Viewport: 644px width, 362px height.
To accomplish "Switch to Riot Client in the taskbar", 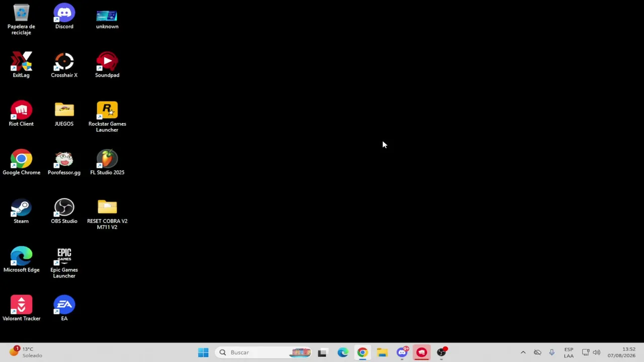I will pos(422,352).
